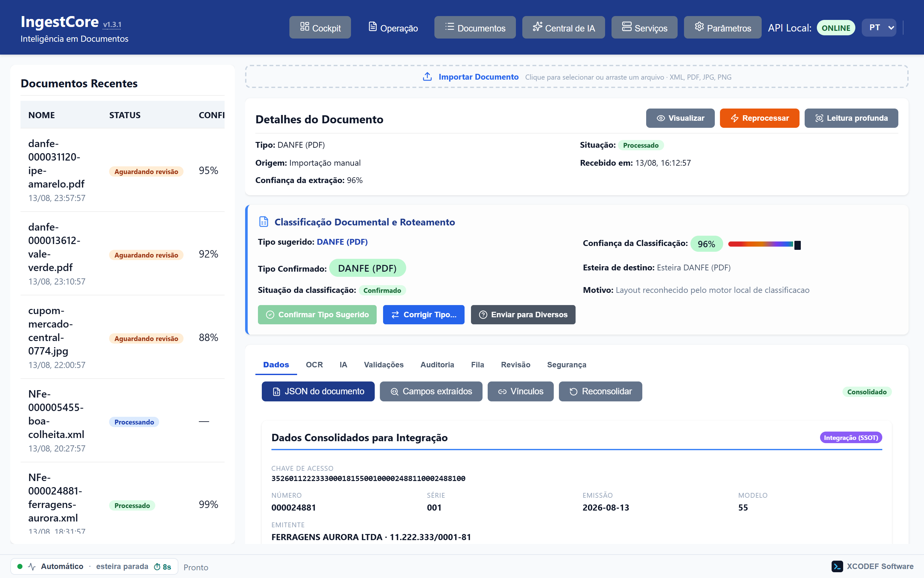
Task: Click the swap arrows icon on Corrigir Tipo
Action: click(395, 315)
